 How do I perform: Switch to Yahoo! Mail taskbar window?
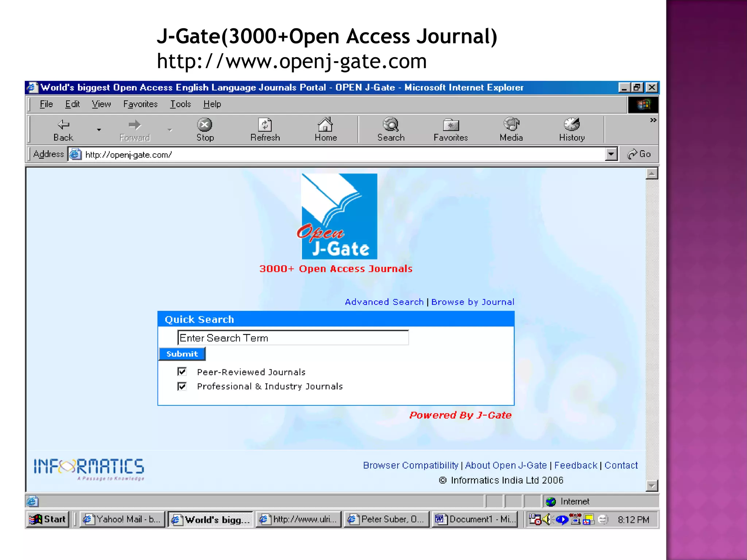coord(122,519)
